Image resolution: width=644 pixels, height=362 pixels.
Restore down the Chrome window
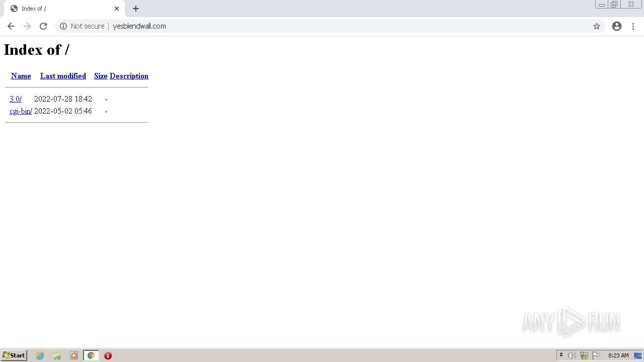pyautogui.click(x=614, y=5)
